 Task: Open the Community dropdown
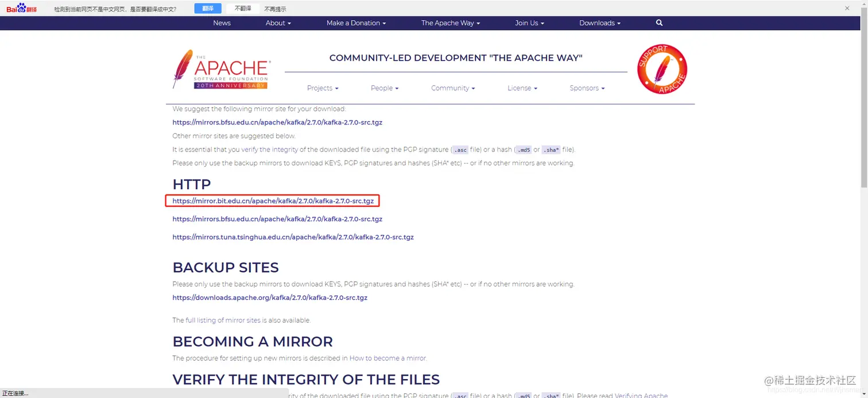click(x=454, y=88)
